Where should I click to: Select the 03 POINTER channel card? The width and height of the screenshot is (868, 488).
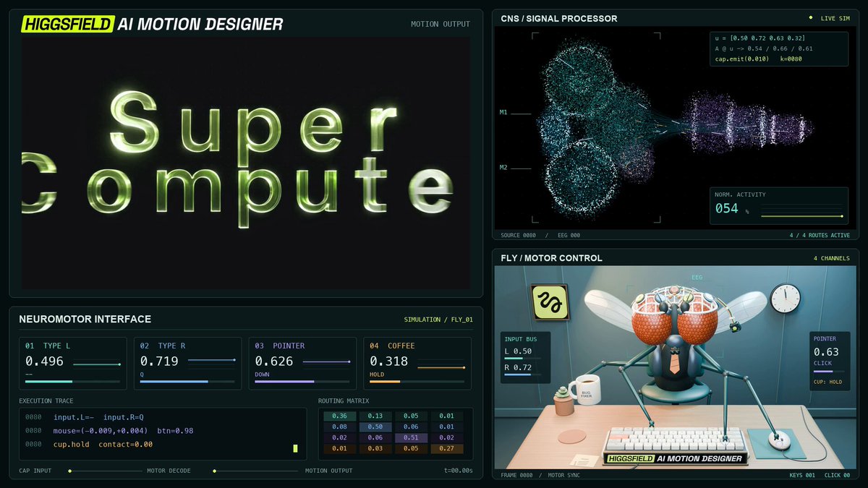point(302,364)
